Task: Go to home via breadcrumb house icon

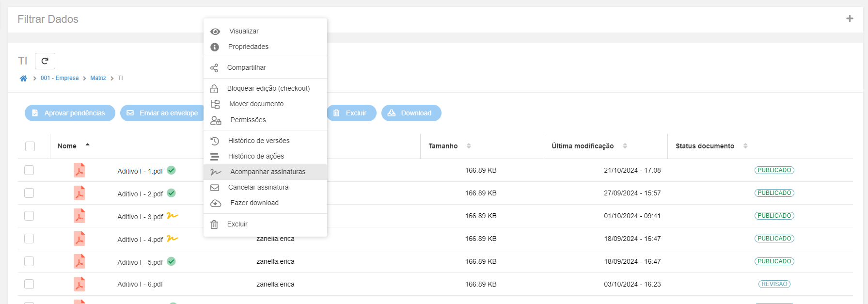Action: pyautogui.click(x=23, y=78)
